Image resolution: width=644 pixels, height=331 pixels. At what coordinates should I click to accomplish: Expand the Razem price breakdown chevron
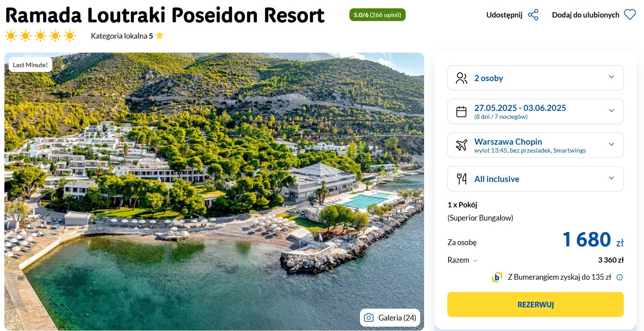(475, 260)
